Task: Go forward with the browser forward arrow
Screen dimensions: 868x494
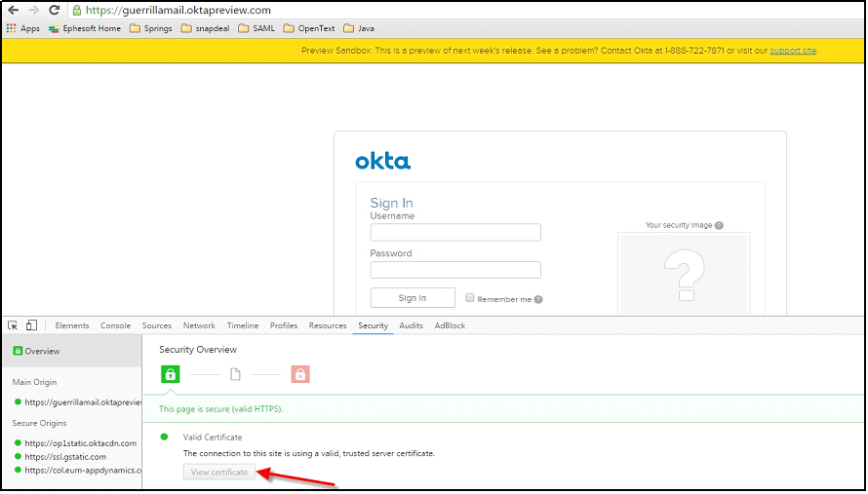Action: [x=32, y=10]
